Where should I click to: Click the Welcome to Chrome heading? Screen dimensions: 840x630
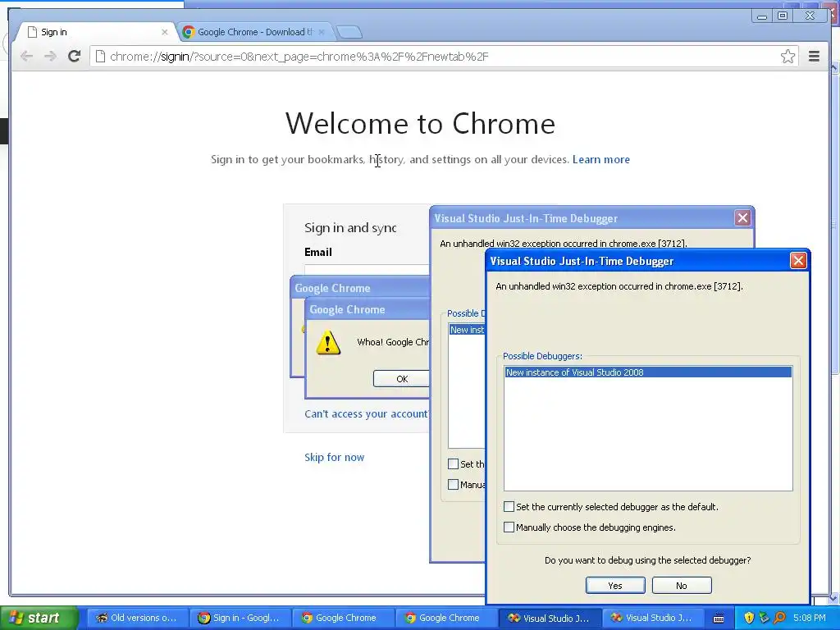420,124
